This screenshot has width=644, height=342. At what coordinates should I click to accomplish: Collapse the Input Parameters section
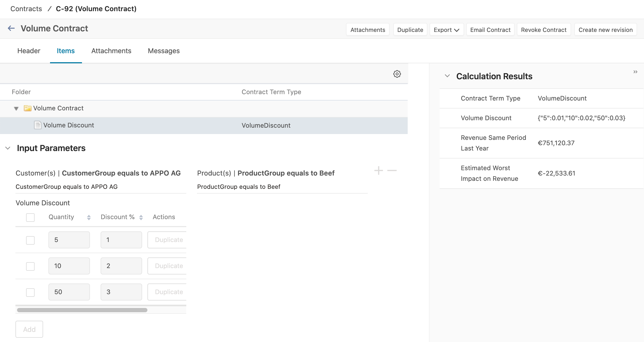[x=8, y=148]
